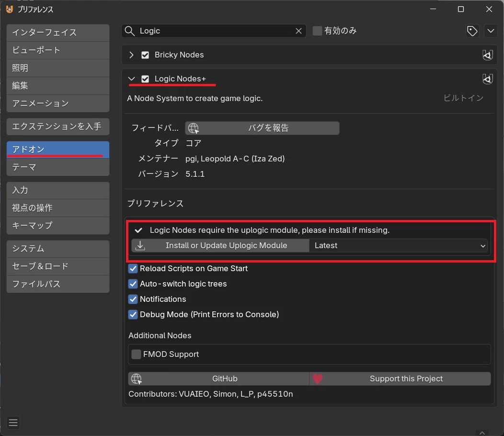Click globe icon on bug report button
The width and height of the screenshot is (504, 436).
(x=193, y=128)
